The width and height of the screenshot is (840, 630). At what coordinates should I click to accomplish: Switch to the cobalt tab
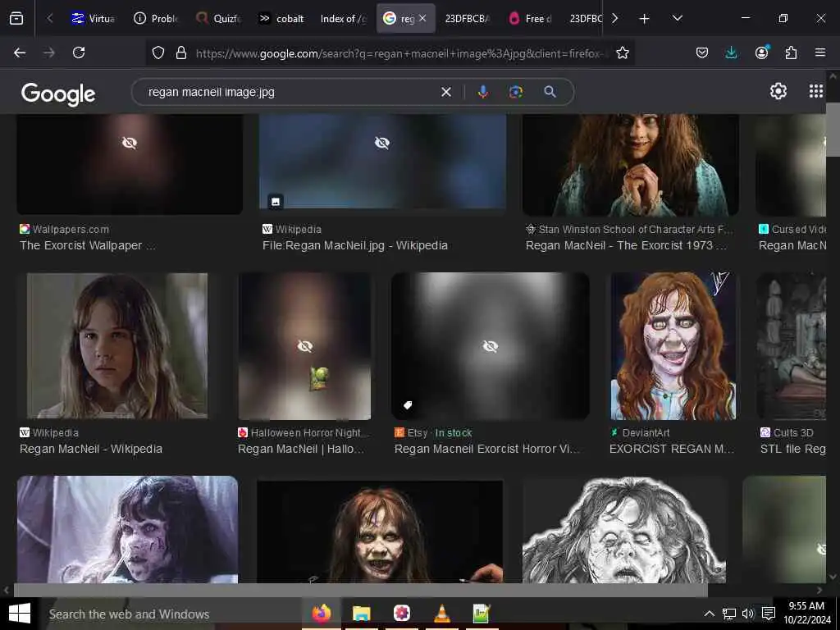coord(281,19)
